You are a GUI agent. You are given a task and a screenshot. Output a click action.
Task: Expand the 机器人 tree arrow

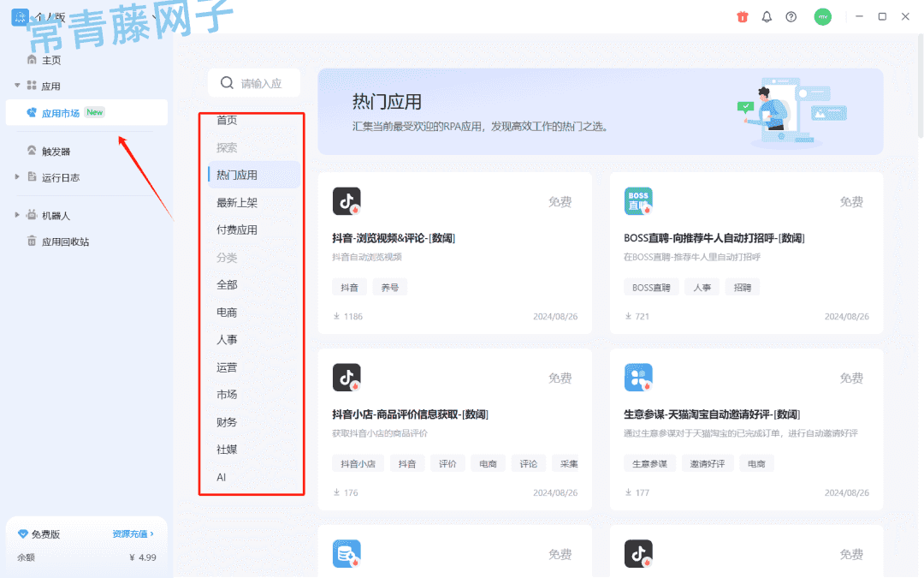[x=17, y=215]
